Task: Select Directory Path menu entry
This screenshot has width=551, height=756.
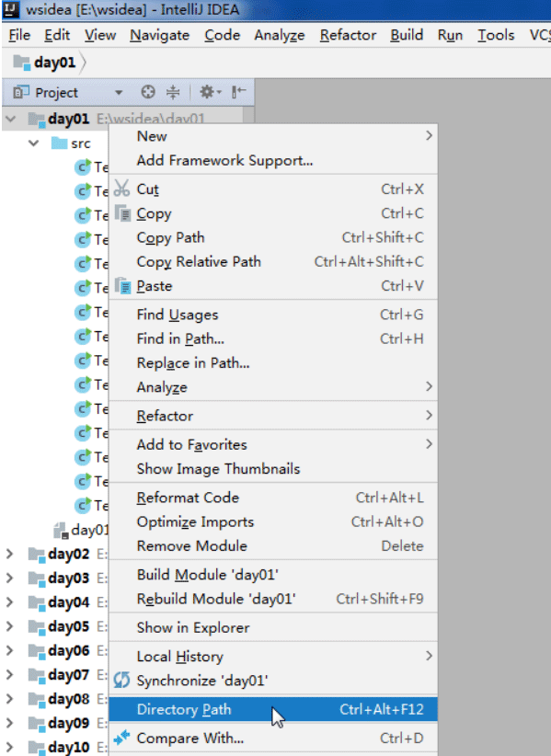Action: [x=273, y=709]
